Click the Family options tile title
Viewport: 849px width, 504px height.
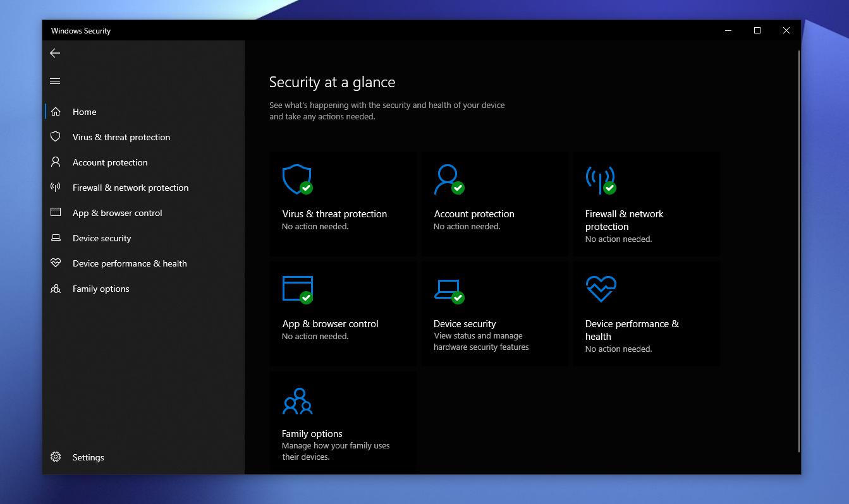pyautogui.click(x=312, y=434)
